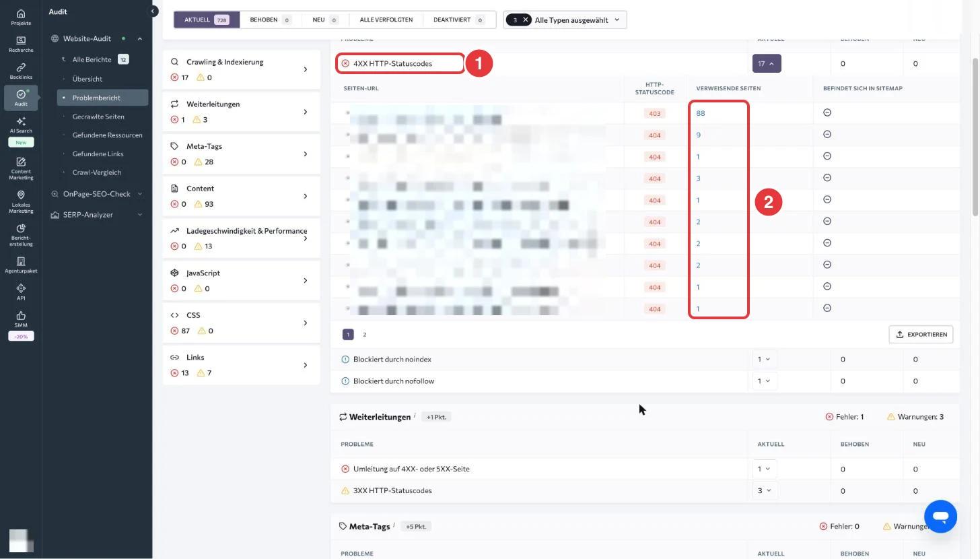Open Gefundene Links in the menu
This screenshot has width=980, height=559.
tap(98, 154)
